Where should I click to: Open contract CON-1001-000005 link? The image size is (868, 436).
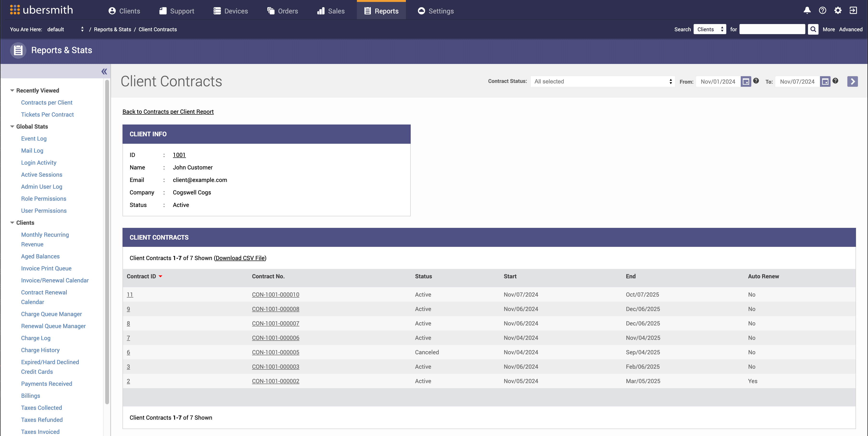[275, 352]
